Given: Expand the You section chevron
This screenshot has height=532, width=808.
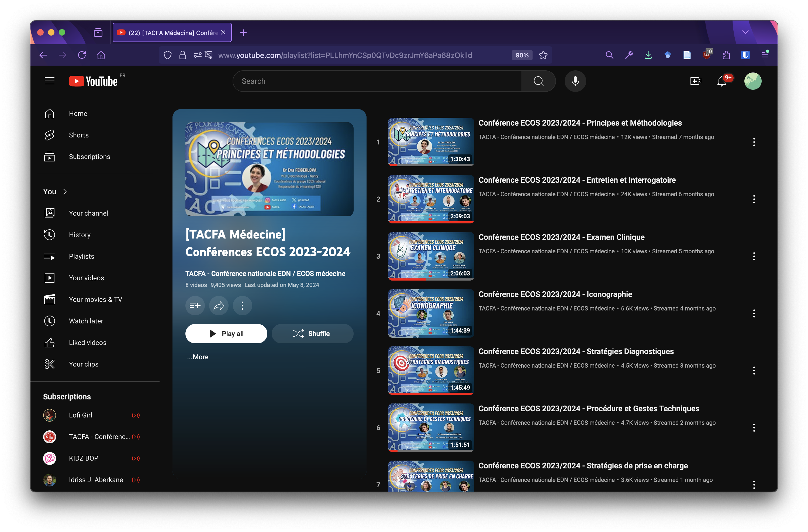Looking at the screenshot, I should (65, 191).
